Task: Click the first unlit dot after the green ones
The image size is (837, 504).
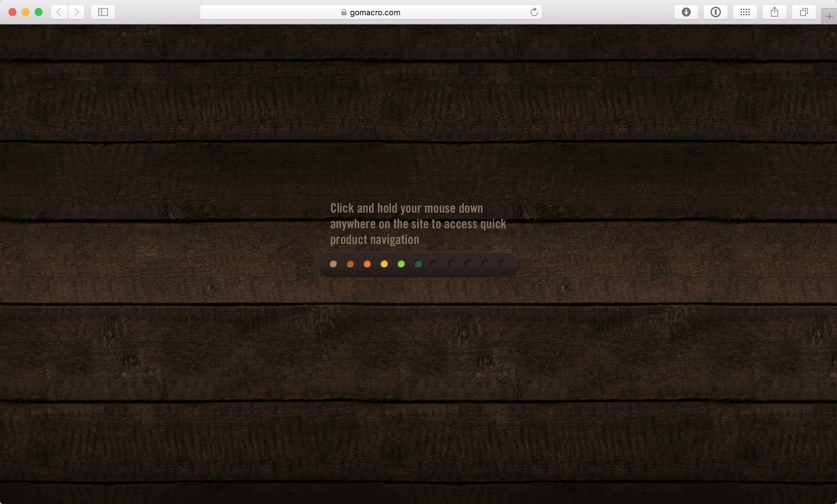Action: 435,264
